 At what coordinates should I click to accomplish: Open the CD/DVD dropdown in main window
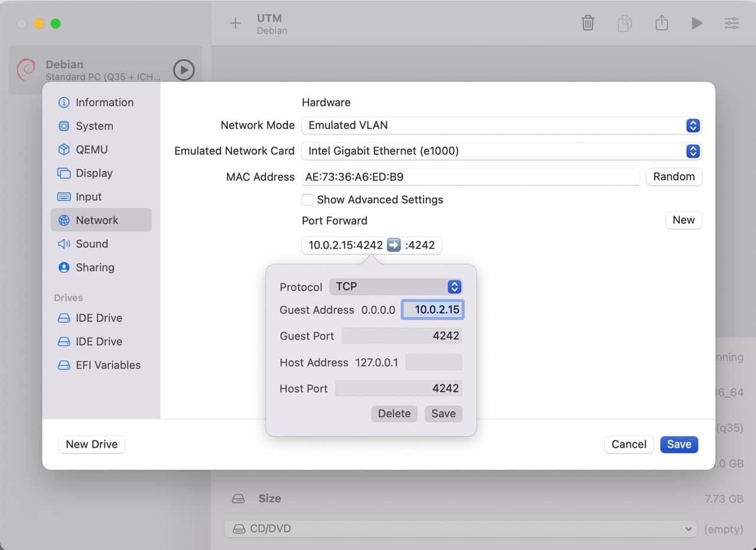(461, 529)
